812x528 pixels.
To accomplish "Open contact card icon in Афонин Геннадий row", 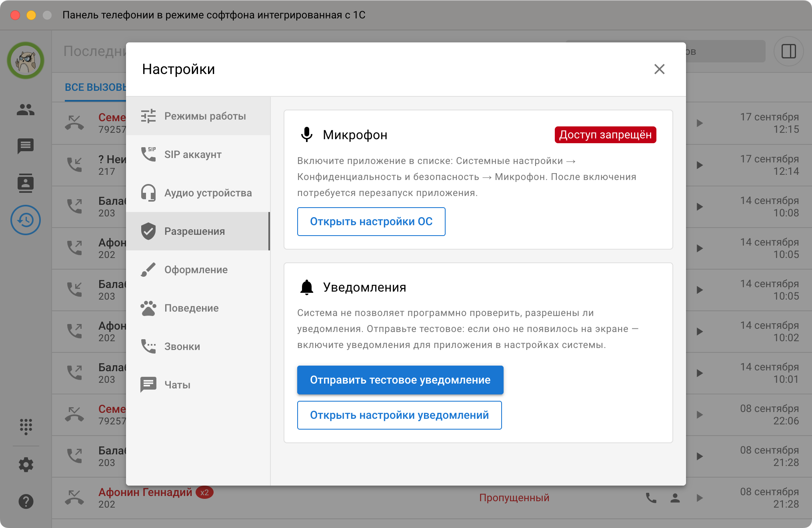I will (x=675, y=498).
